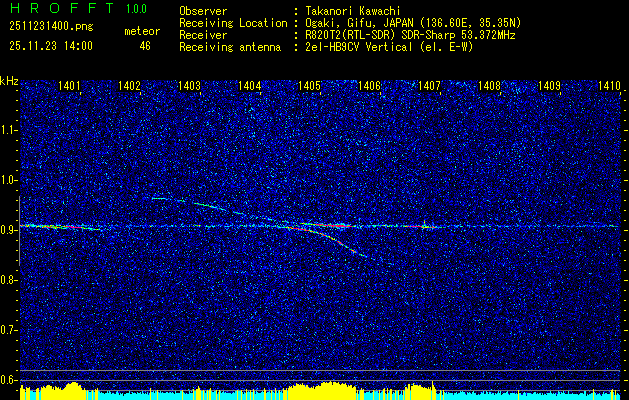
Task: Click the observer name Takanori Kawachi
Action: [349, 11]
